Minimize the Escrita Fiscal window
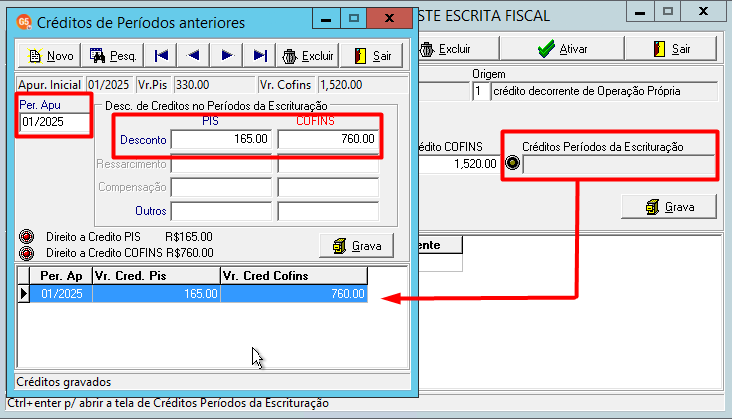Screen dimensions: 732x419 click(x=640, y=12)
